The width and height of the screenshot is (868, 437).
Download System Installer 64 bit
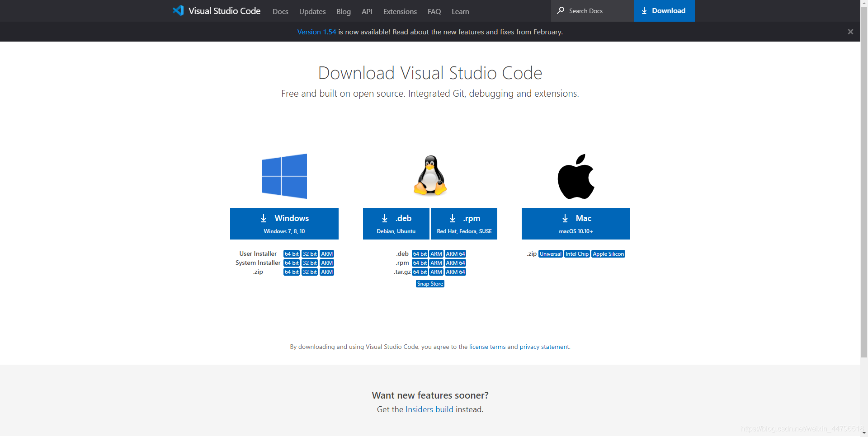(292, 263)
